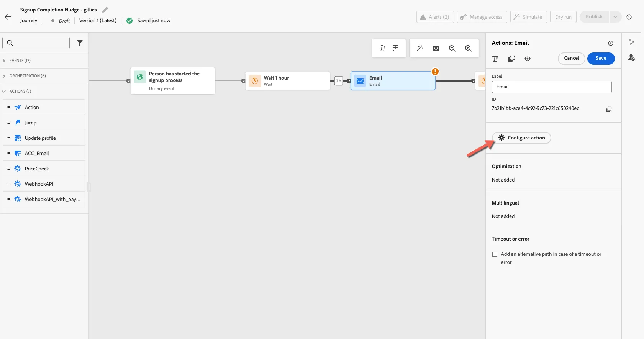Select the Jump action in palette
The height and width of the screenshot is (339, 644).
pyautogui.click(x=44, y=123)
